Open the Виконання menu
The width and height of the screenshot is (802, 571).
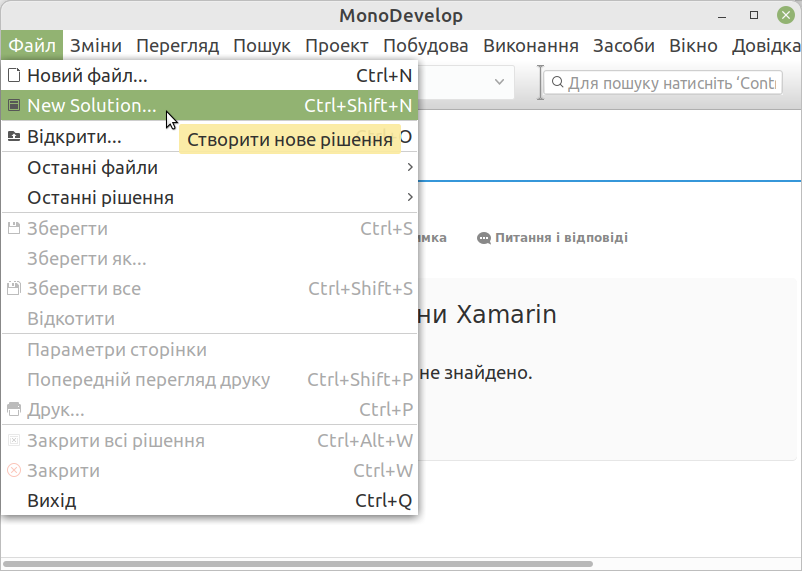(x=531, y=46)
